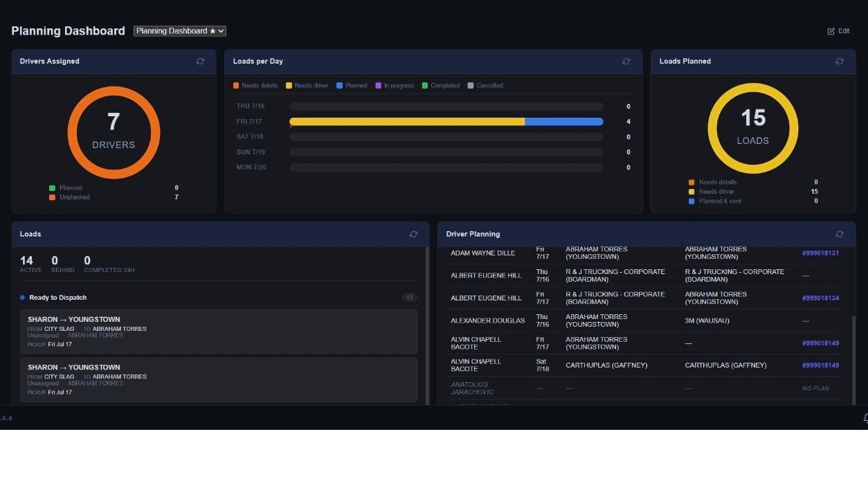
Task: Click NO PLAN label for Anatolius Jarachovic
Action: point(815,388)
